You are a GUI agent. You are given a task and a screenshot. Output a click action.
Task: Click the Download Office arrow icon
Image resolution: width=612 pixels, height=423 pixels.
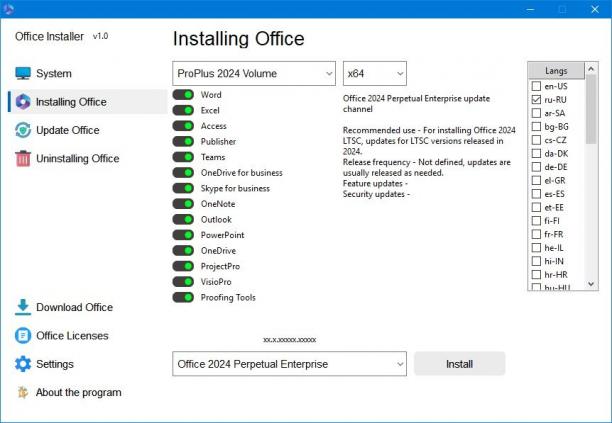point(23,307)
